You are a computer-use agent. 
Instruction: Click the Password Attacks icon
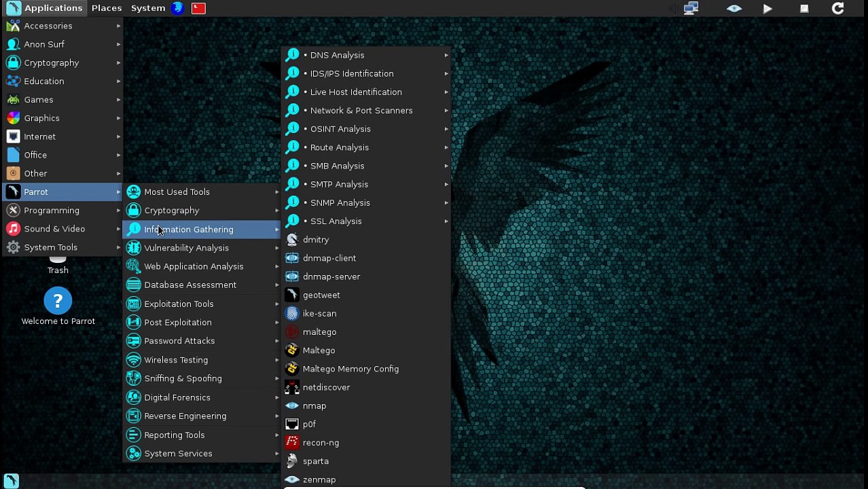(x=134, y=341)
